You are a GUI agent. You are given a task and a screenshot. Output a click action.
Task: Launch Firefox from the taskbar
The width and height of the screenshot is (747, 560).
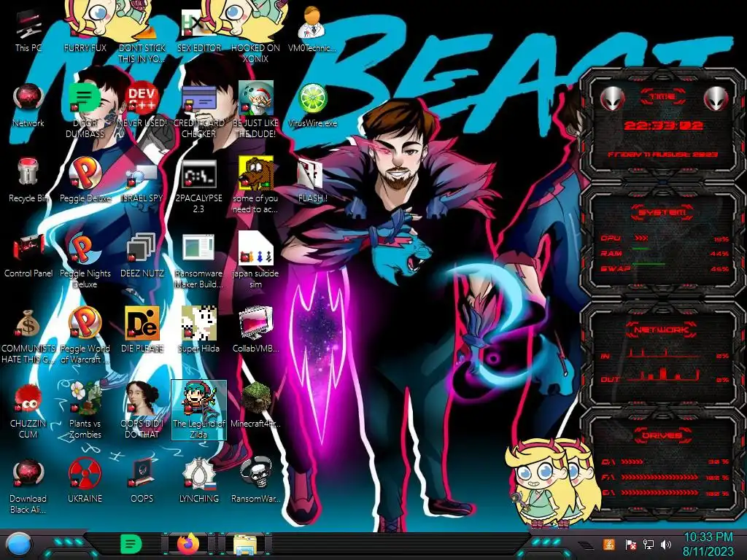click(x=188, y=544)
